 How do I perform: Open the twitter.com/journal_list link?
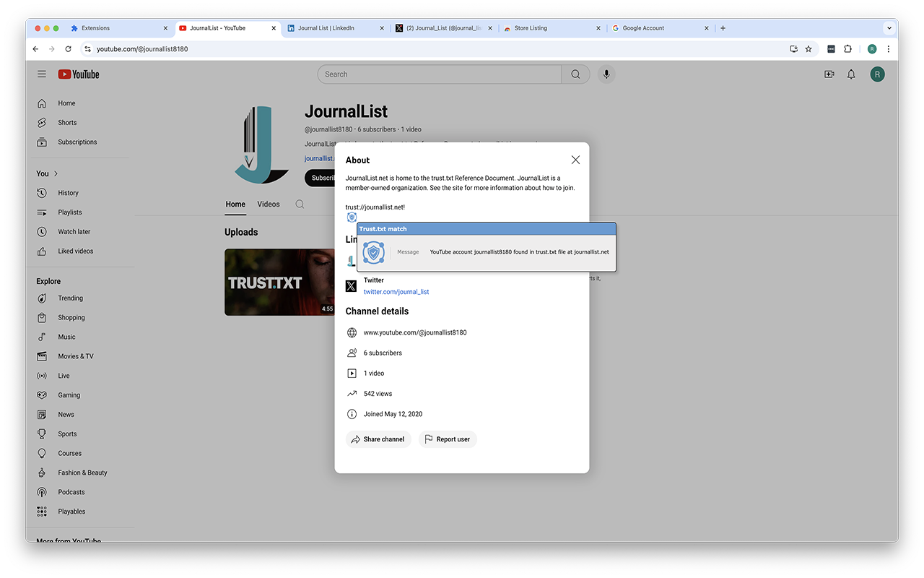point(396,292)
